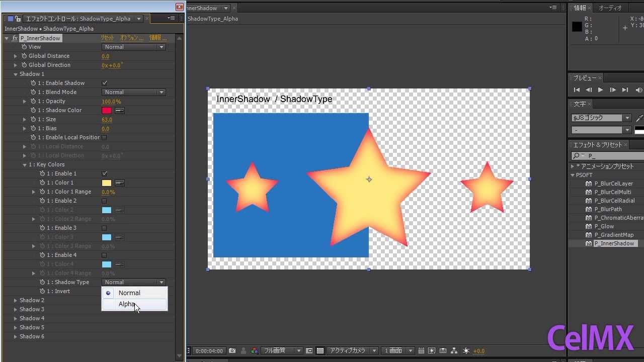This screenshot has width=644, height=362.
Task: Click the fast previews lightning icon
Action: 432,351
